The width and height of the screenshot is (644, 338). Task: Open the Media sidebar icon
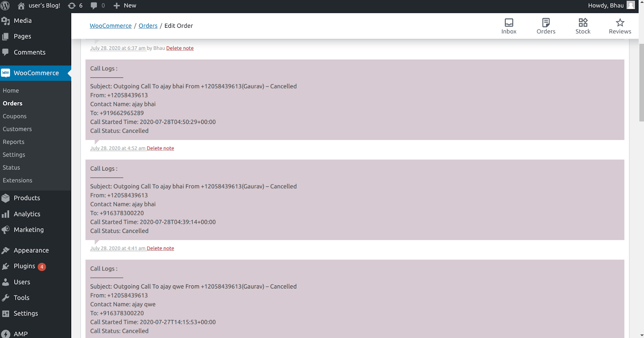(6, 21)
